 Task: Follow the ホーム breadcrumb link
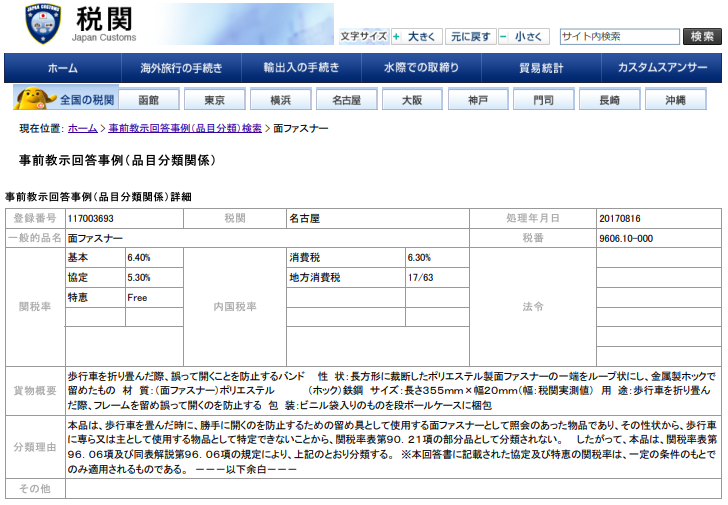pyautogui.click(x=83, y=128)
